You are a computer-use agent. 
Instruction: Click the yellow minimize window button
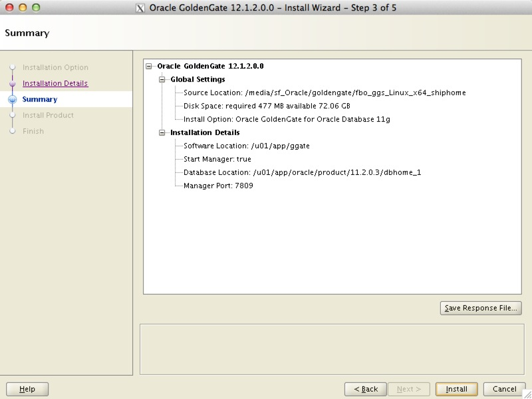pos(23,7)
